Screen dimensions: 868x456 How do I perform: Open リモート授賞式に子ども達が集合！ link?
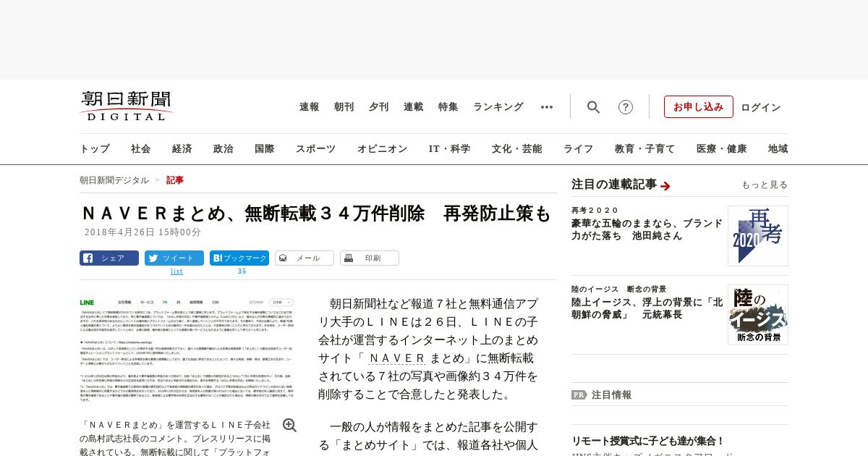pyautogui.click(x=648, y=441)
